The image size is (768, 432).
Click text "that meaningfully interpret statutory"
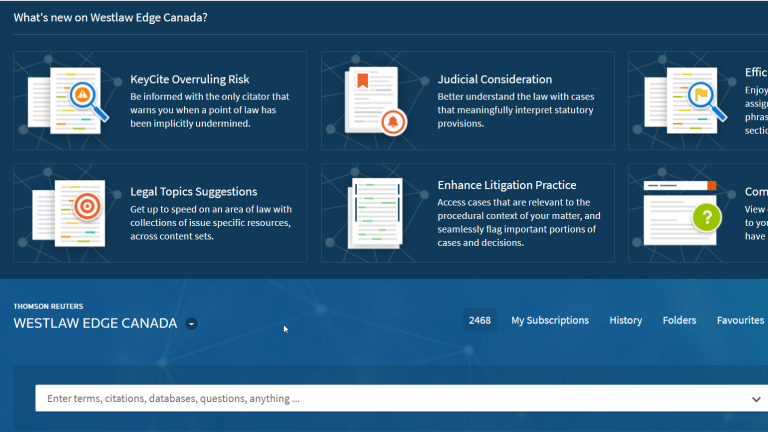tap(515, 110)
